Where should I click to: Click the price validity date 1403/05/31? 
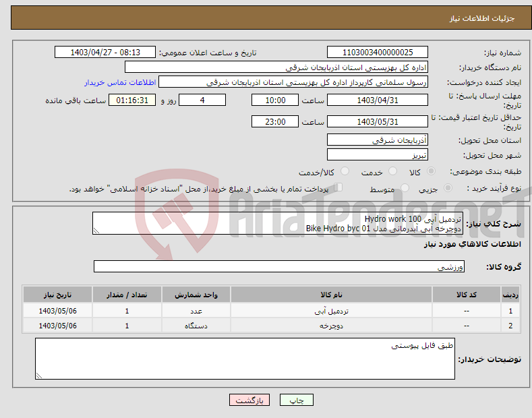point(378,121)
